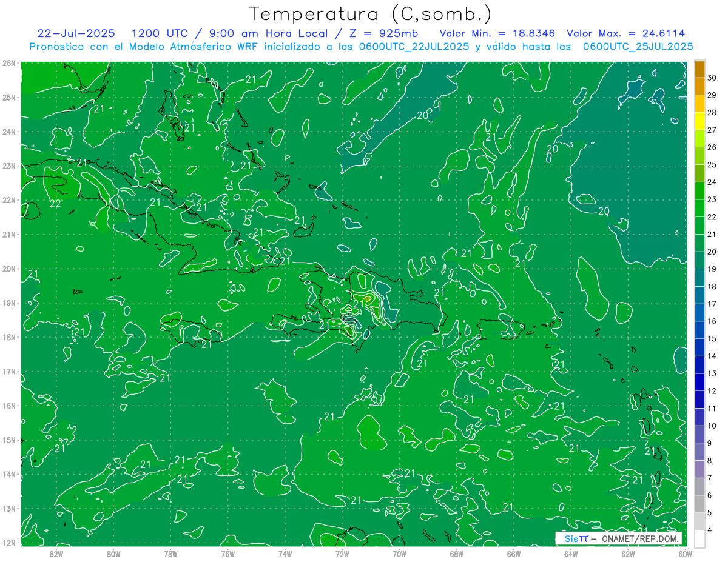This screenshot has height=562, width=728.
Task: Pick the white swatch below 4 in legend
Action: 699,538
